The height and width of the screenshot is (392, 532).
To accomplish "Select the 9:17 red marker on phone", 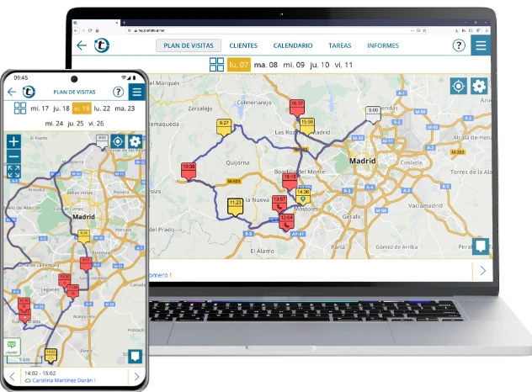I will [86, 264].
